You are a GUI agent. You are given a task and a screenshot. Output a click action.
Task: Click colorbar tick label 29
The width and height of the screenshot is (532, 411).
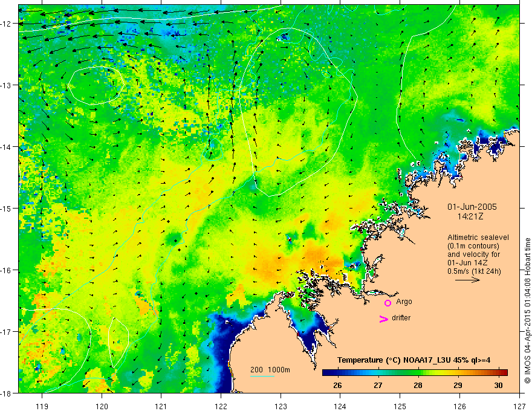pos(458,385)
